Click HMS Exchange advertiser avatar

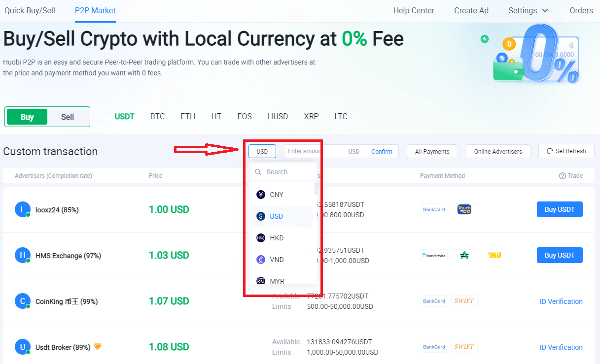(23, 255)
